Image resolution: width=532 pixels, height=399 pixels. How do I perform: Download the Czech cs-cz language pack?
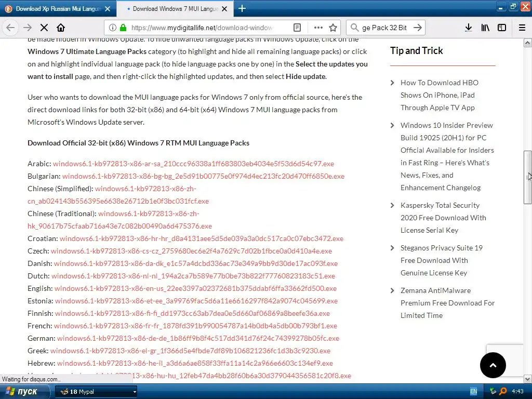[191, 251]
